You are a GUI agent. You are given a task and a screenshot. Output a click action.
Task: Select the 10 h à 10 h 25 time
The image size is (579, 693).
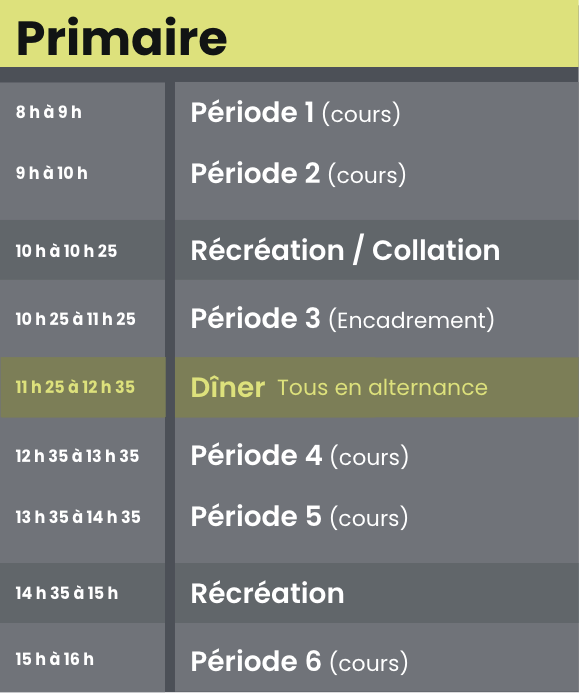pos(66,251)
